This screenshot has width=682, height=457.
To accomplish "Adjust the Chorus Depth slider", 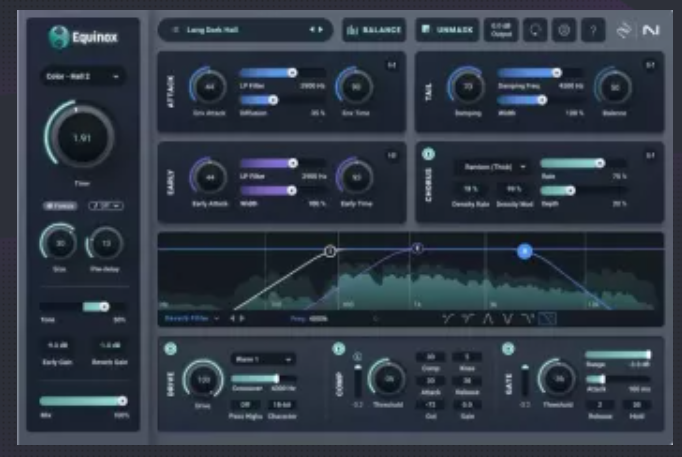I will [x=583, y=190].
